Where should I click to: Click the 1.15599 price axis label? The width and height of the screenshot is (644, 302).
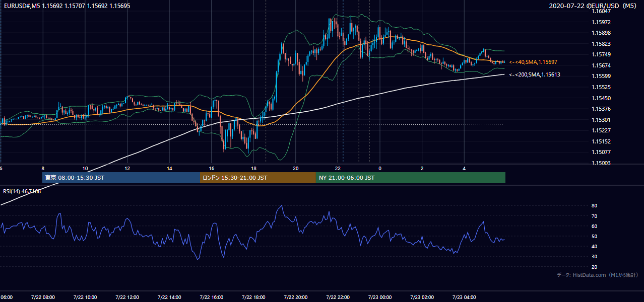[601, 76]
